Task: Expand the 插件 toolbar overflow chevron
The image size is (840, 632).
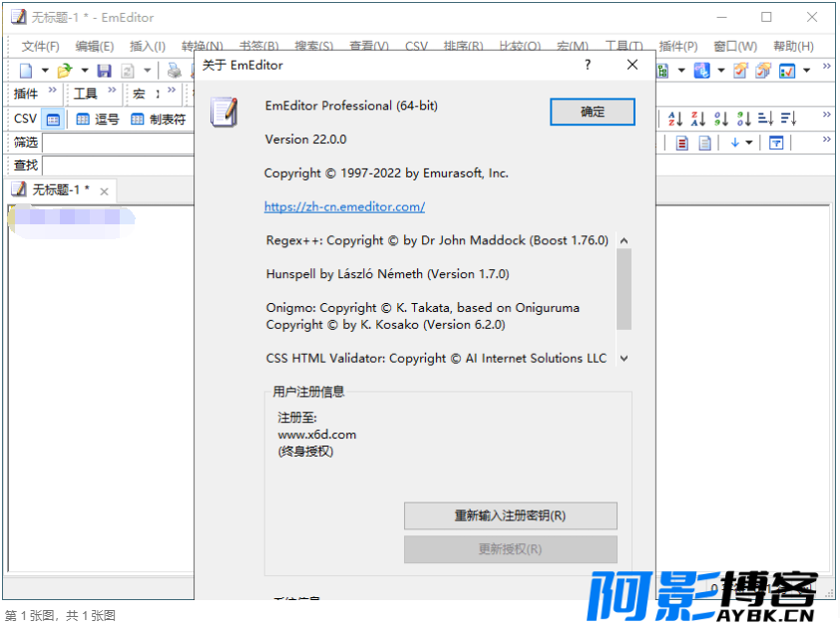Action: 52,90
